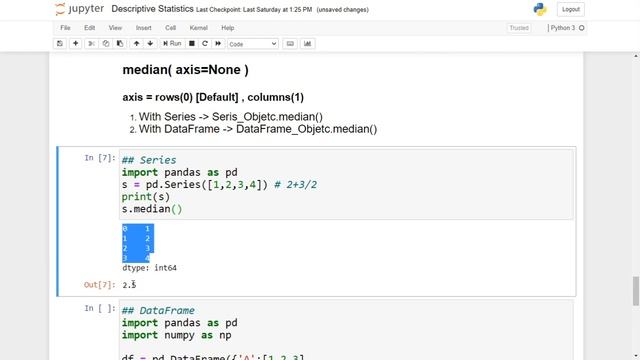The height and width of the screenshot is (360, 640).
Task: Click the scrollbar up arrow
Action: (636, 56)
